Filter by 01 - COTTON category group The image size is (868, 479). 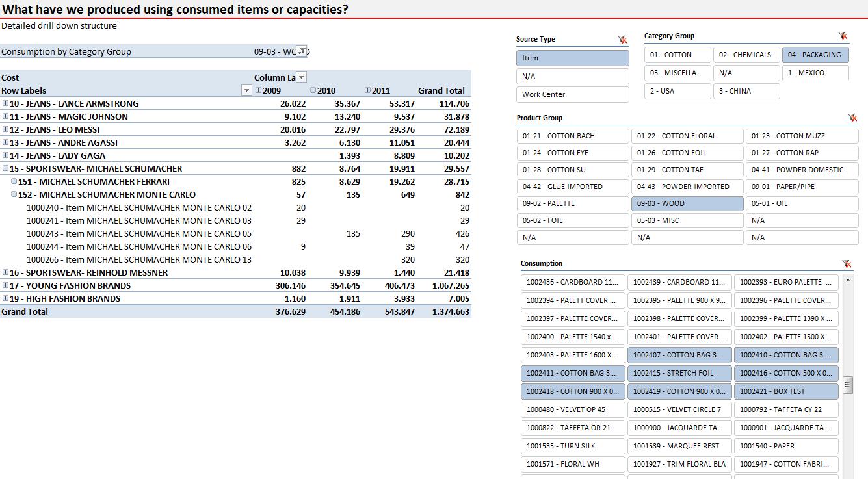click(x=678, y=55)
